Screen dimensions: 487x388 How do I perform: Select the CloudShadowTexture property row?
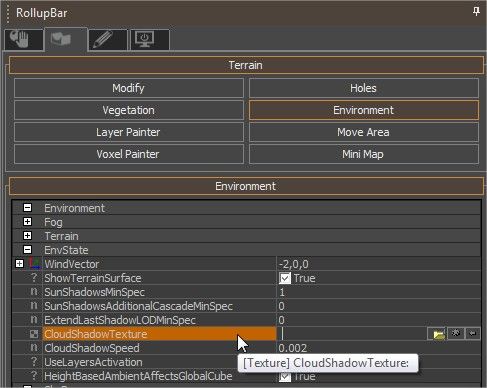(159, 334)
